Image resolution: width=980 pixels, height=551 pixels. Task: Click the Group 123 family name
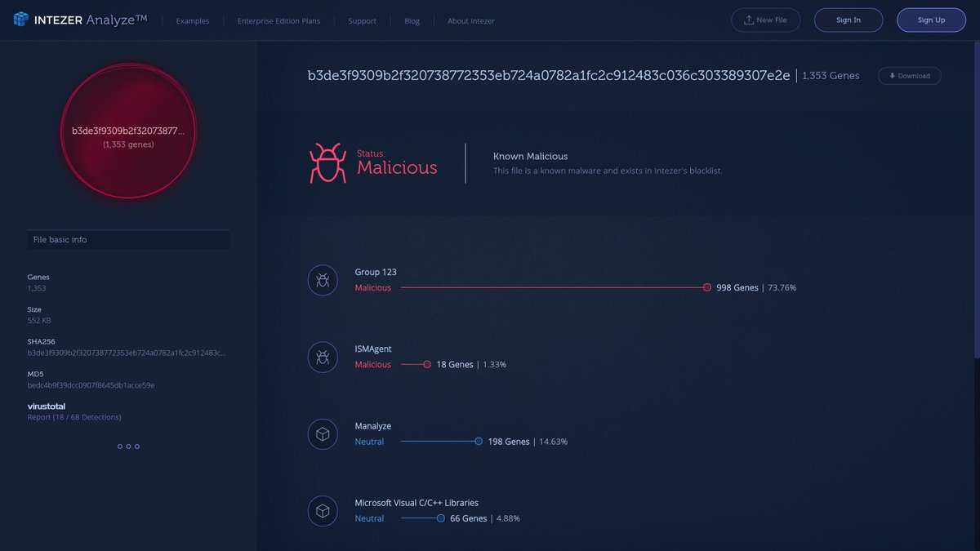(376, 272)
